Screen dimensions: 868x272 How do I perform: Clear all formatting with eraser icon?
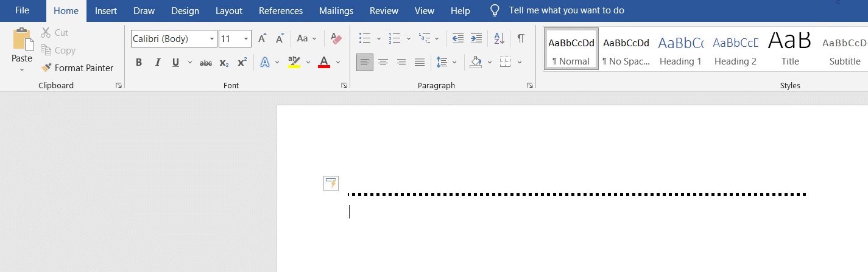coord(336,38)
